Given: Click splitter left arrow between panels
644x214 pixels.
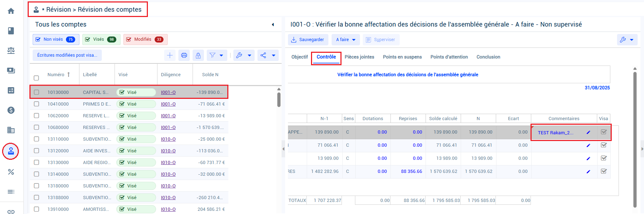Looking at the screenshot, I should [283, 149].
